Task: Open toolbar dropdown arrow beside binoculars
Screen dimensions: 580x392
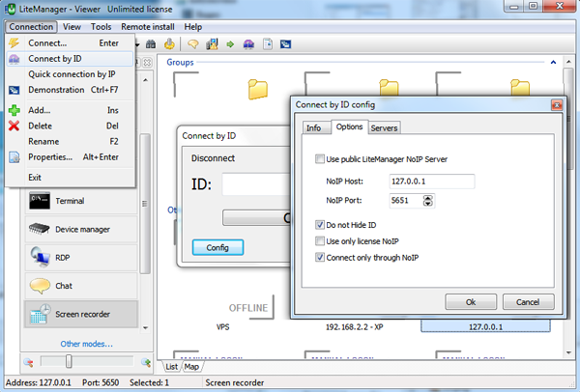Action: coord(137,44)
